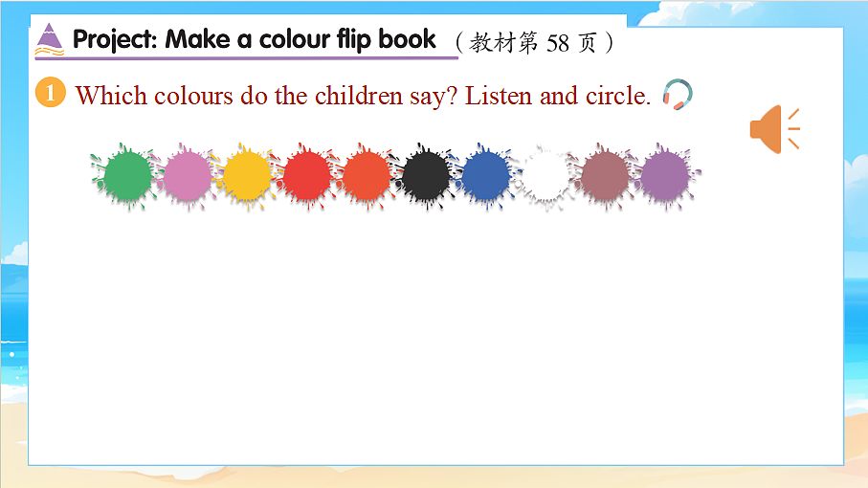Screen dimensions: 868x488
Task: Click the 'Which colours do the children say?' question
Action: [266, 96]
